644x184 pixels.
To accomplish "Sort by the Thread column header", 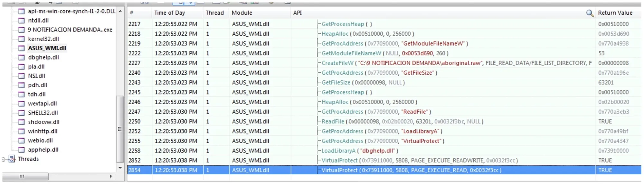I will pyautogui.click(x=216, y=13).
